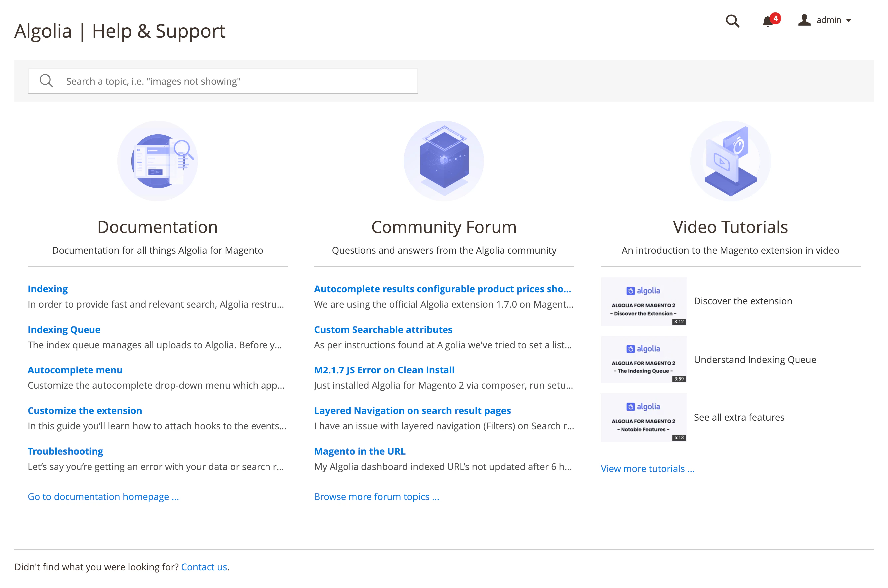This screenshot has width=888, height=588.
Task: Open the Custom Searchable attributes forum topic
Action: coord(383,329)
